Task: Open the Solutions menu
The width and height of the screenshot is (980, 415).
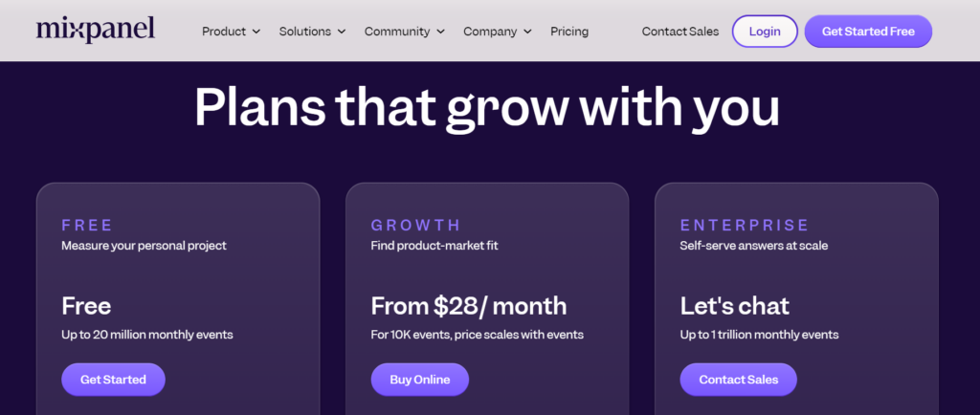Action: (x=304, y=32)
